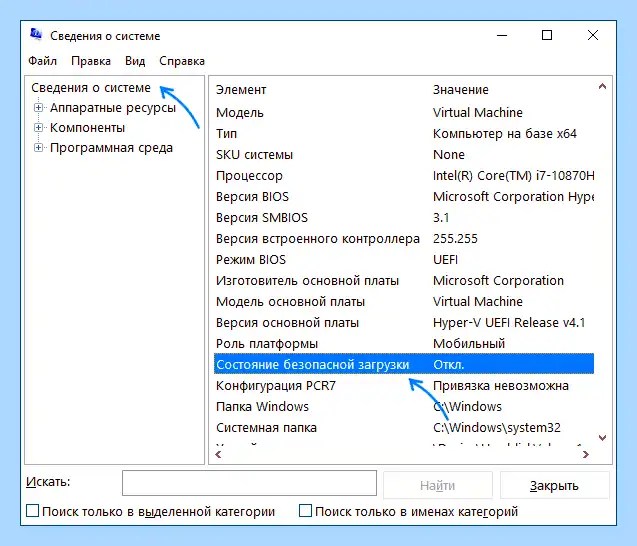Select the Режим BIOS row
This screenshot has width=637, height=546.
pyautogui.click(x=404, y=260)
